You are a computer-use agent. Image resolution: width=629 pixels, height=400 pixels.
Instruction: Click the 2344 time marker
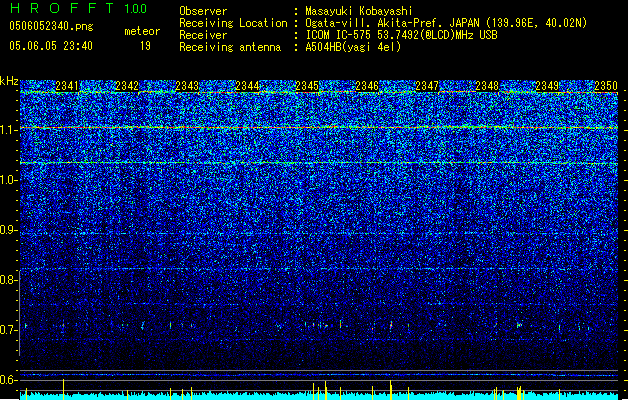(247, 85)
